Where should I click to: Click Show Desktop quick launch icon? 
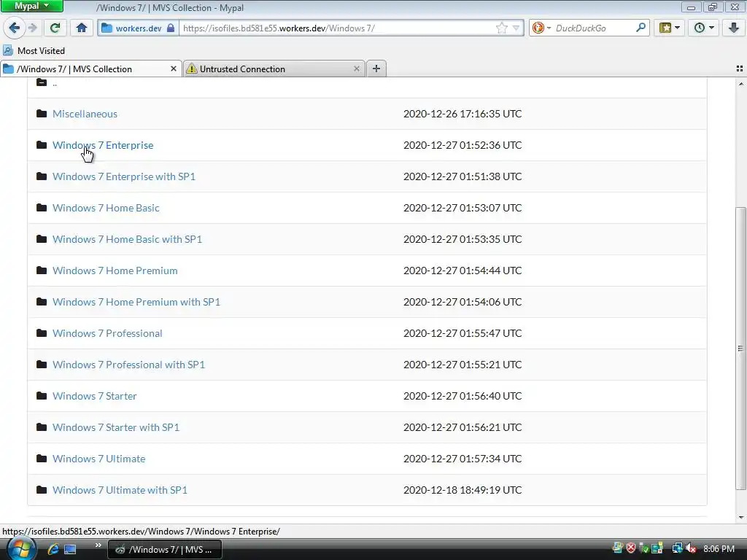tap(71, 550)
